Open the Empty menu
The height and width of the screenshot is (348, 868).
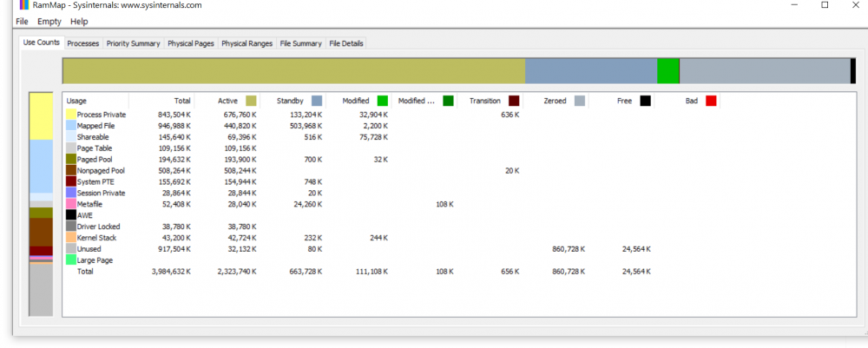pyautogui.click(x=49, y=22)
